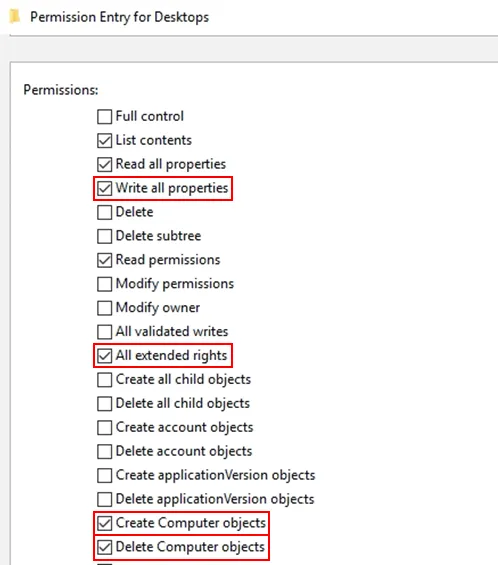Enable Create all child objects
Image resolution: width=498 pixels, height=565 pixels.
[x=105, y=380]
